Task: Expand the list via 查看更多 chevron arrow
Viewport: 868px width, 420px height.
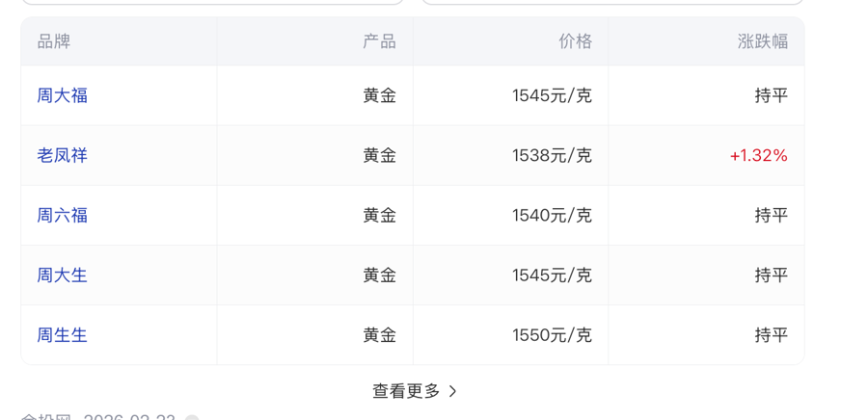Action: (453, 391)
